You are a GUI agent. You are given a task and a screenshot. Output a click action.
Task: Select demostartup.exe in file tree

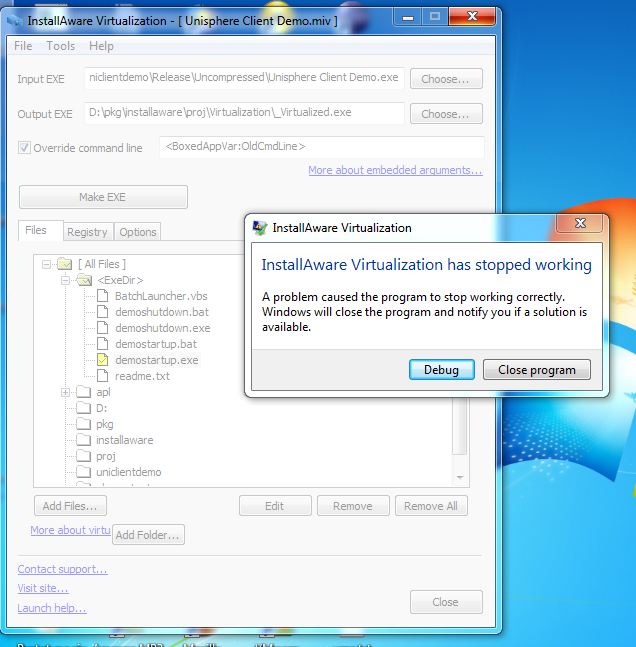pyautogui.click(x=156, y=360)
